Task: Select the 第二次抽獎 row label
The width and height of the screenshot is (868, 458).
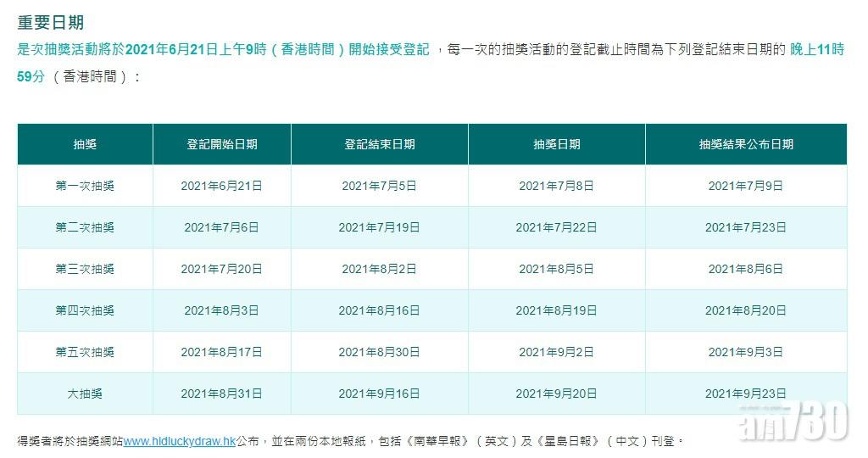Action: click(85, 227)
